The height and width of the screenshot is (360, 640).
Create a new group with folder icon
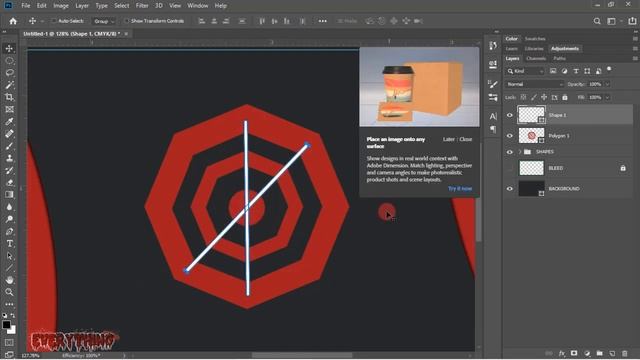point(600,353)
